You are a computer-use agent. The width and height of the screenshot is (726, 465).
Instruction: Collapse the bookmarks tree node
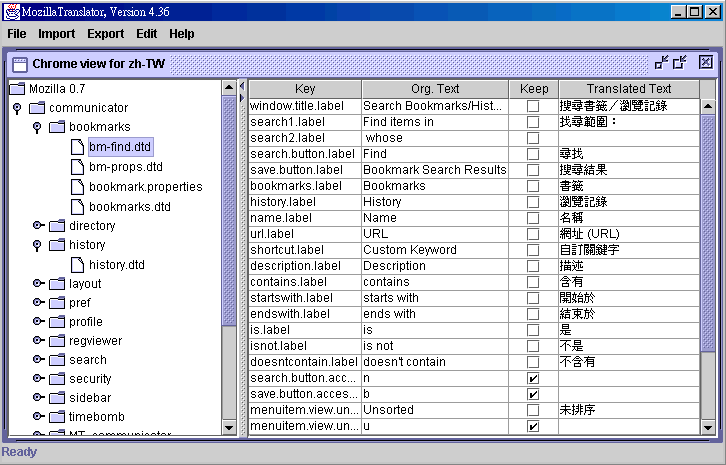37,127
